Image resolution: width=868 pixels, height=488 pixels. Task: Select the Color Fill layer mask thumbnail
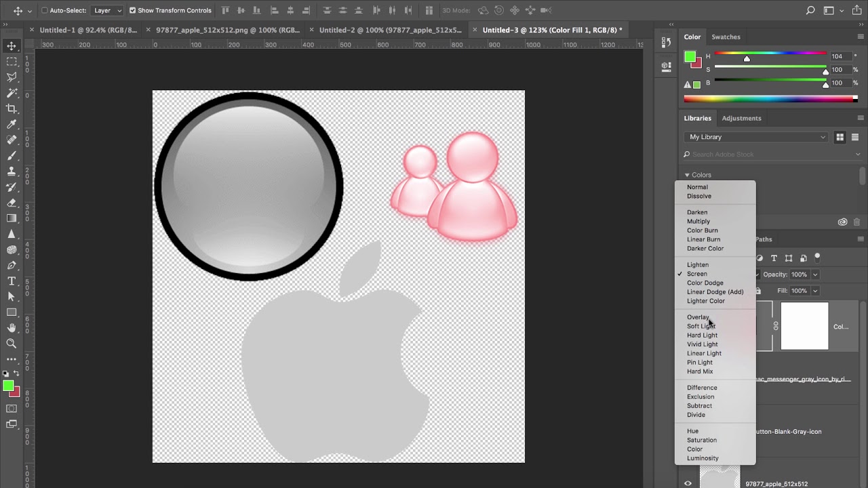[x=804, y=326]
